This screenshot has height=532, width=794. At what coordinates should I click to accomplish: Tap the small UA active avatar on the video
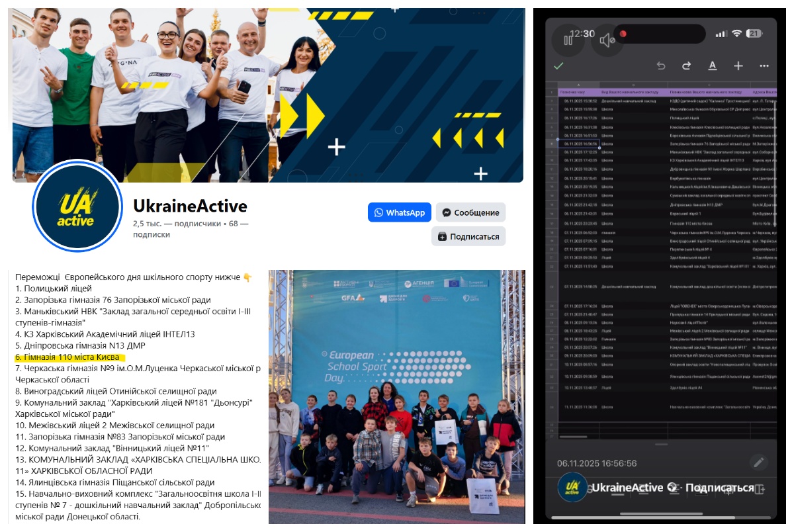pos(572,488)
